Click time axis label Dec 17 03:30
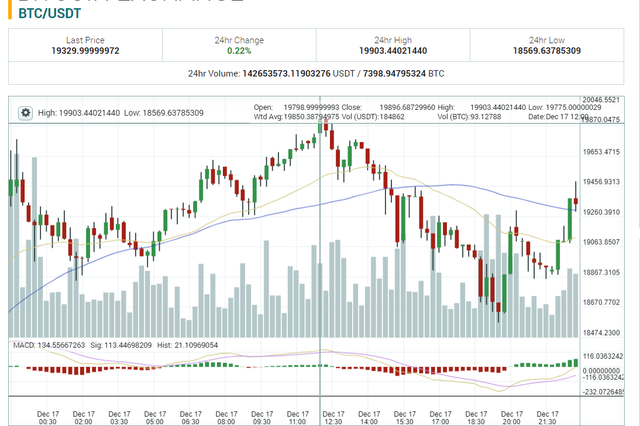The width and height of the screenshot is (640, 426). pos(119,418)
